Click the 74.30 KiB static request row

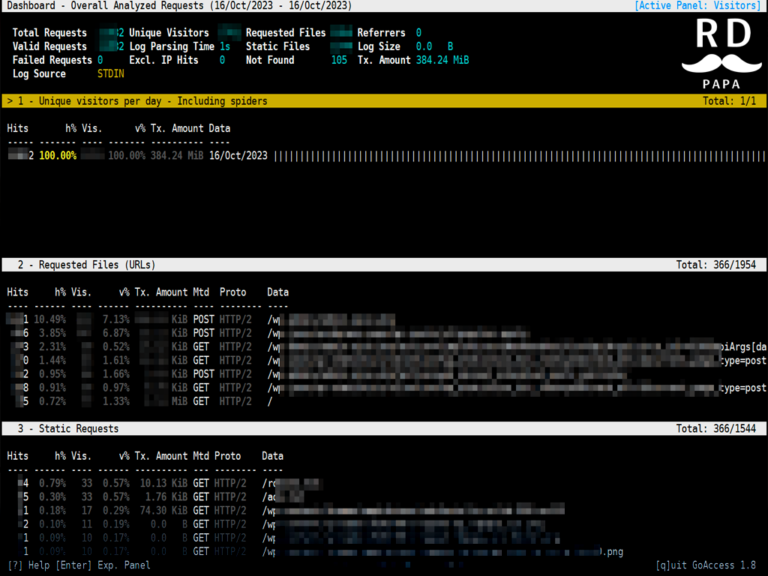160,509
